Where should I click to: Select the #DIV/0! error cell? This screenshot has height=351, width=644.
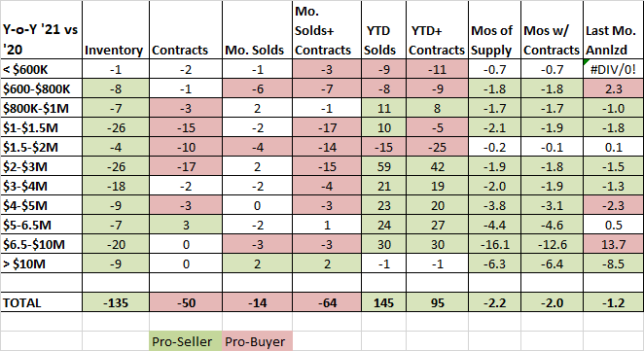point(613,69)
